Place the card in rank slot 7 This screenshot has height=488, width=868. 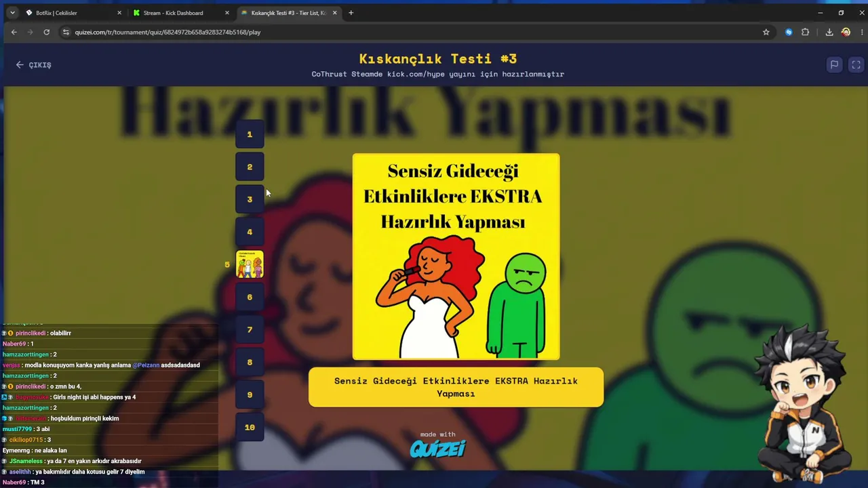250,329
